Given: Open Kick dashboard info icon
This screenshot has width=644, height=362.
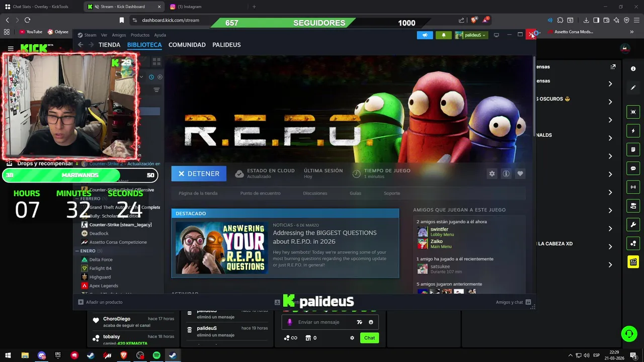Looking at the screenshot, I should pyautogui.click(x=633, y=68).
